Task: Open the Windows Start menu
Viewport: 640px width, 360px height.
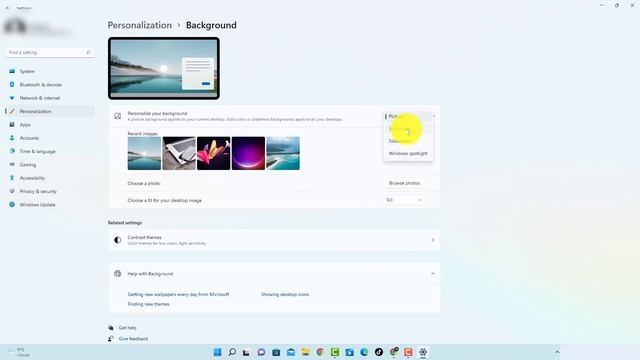Action: coord(218,352)
